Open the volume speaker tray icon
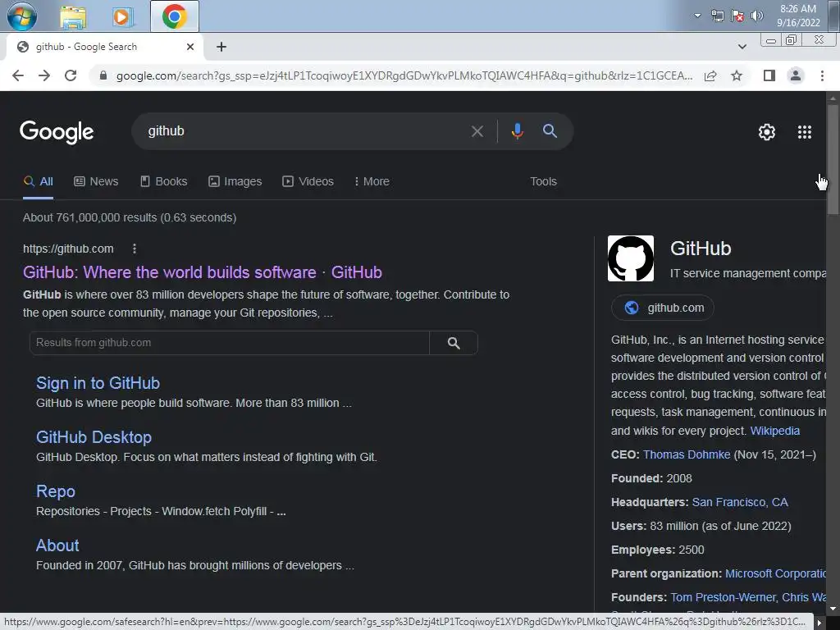Screen dimensions: 840x630 pyautogui.click(x=756, y=16)
